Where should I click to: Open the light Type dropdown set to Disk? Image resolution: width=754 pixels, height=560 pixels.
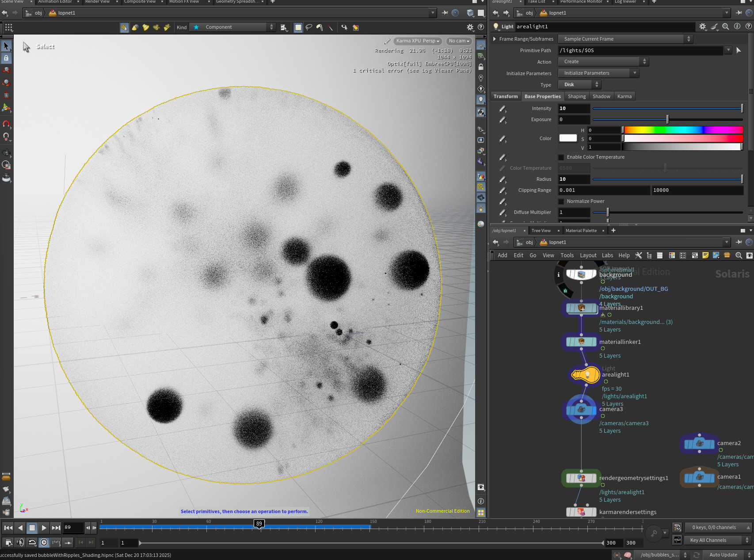(x=579, y=84)
